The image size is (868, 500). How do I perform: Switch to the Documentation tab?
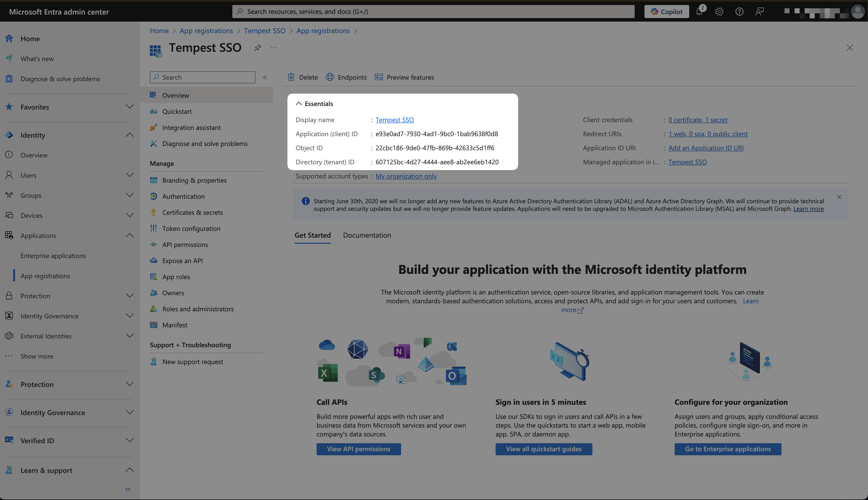pos(367,235)
